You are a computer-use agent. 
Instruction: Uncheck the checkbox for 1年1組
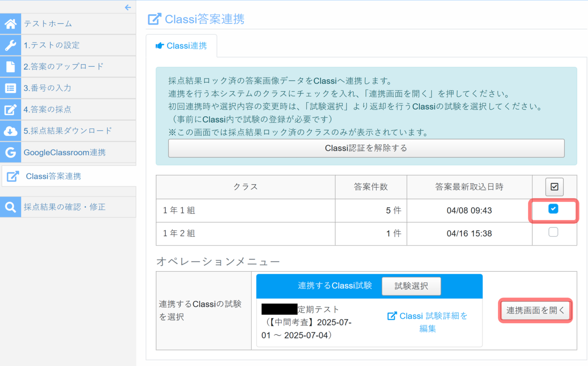point(554,209)
